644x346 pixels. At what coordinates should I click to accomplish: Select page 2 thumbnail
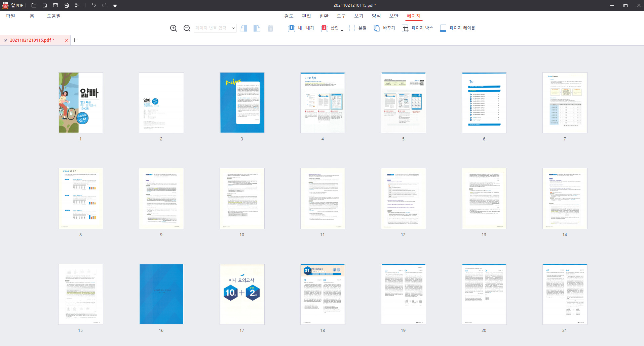click(x=161, y=103)
